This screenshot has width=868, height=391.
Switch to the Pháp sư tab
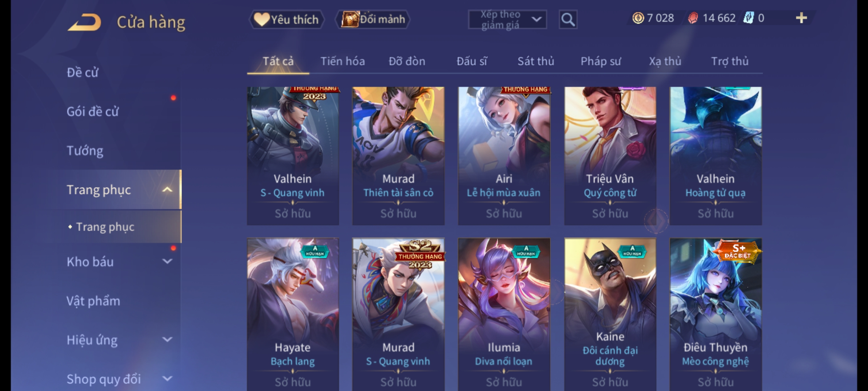click(600, 61)
